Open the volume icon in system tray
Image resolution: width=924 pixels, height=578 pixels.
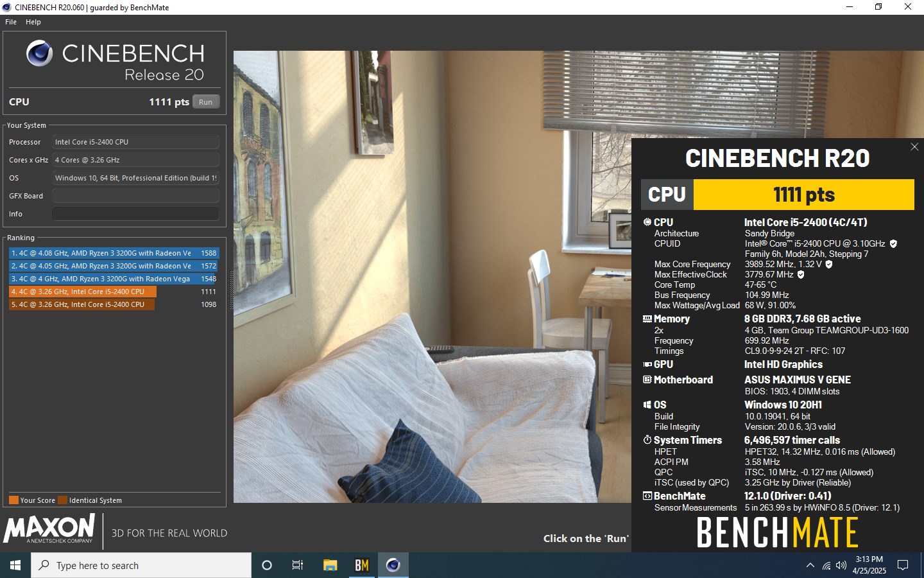point(841,565)
